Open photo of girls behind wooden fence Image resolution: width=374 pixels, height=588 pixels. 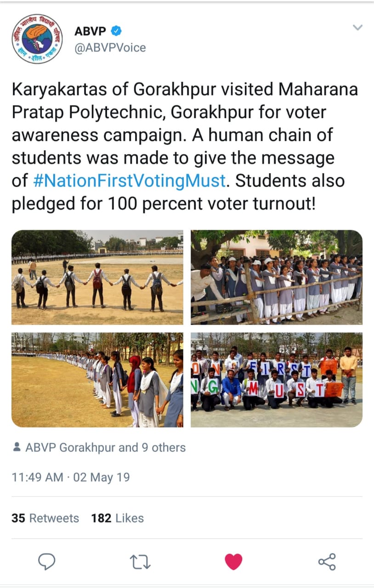tap(277, 277)
